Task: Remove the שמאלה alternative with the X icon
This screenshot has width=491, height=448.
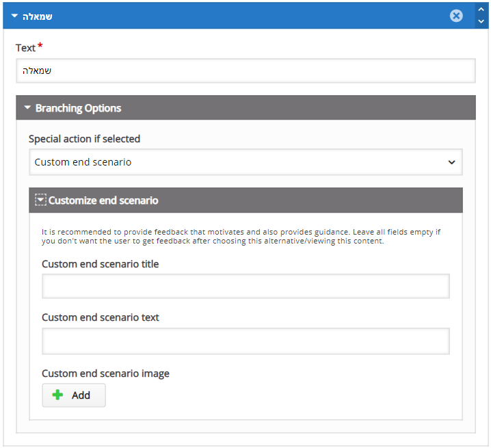Action: coord(456,16)
